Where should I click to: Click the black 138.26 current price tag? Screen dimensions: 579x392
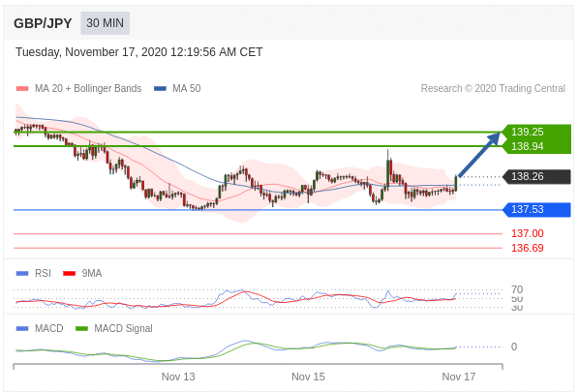pos(536,177)
